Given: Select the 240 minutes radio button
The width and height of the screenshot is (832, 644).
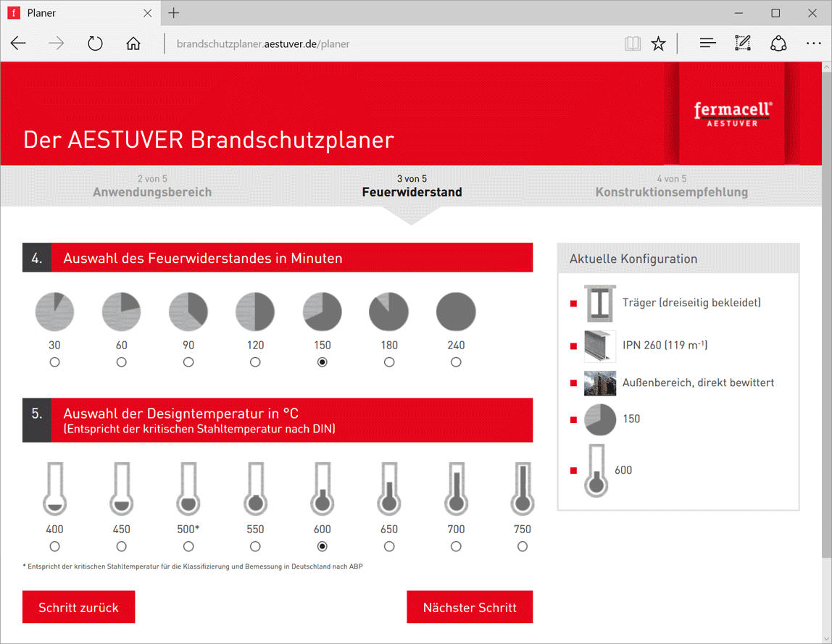Looking at the screenshot, I should pos(456,362).
